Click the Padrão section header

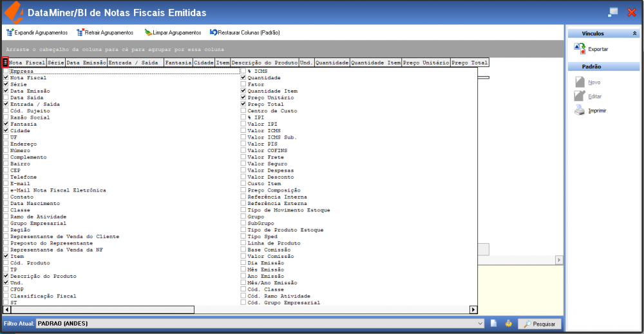603,66
